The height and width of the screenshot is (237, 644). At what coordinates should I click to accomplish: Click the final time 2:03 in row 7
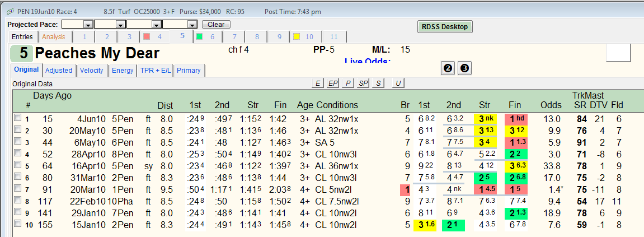(x=281, y=190)
